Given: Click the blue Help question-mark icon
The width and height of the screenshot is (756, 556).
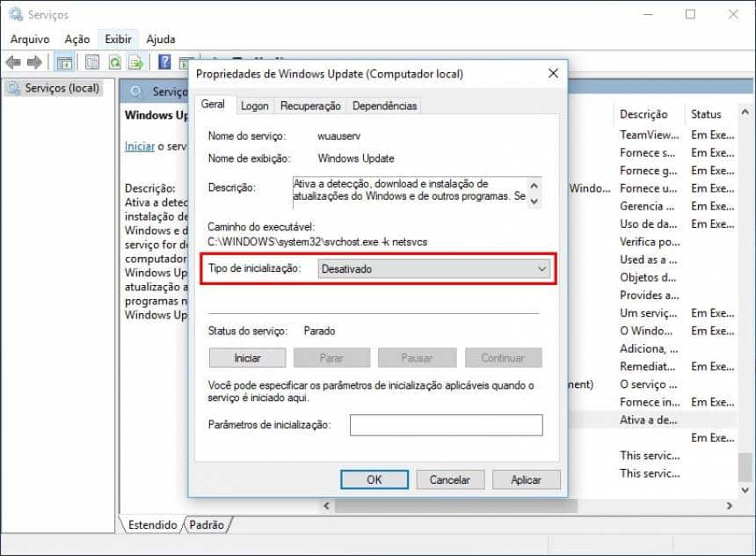Looking at the screenshot, I should [x=164, y=62].
